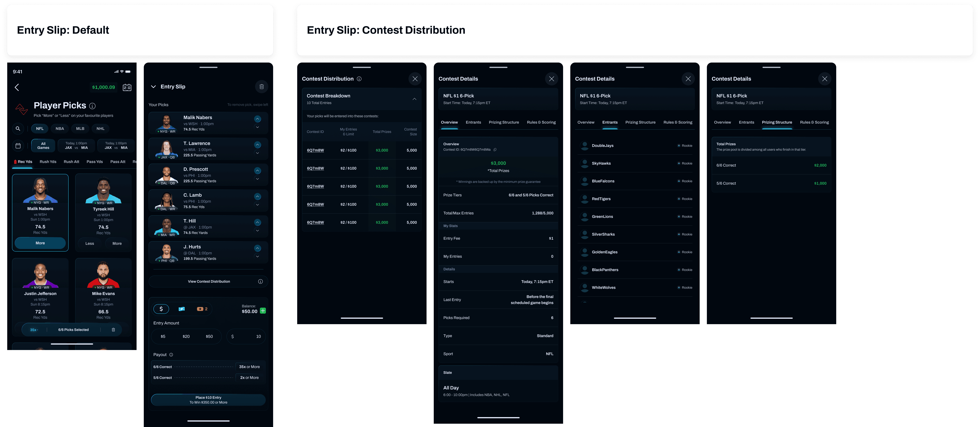Click the info icon next to Payout
The height and width of the screenshot is (427, 980).
pos(171,355)
